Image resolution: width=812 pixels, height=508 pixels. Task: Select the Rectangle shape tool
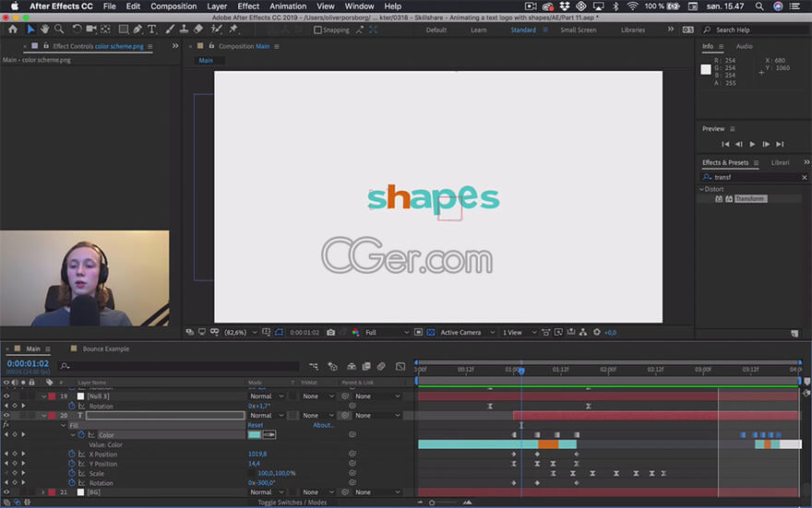[x=124, y=30]
